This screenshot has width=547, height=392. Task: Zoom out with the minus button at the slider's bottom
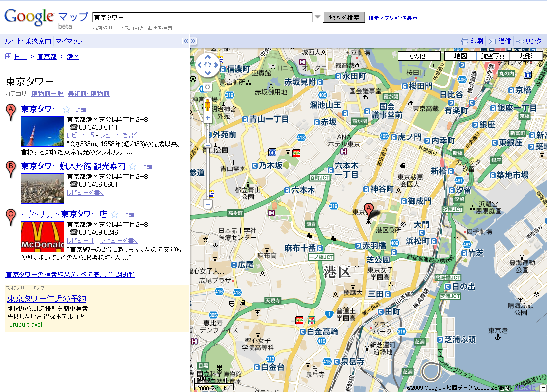coord(208,204)
